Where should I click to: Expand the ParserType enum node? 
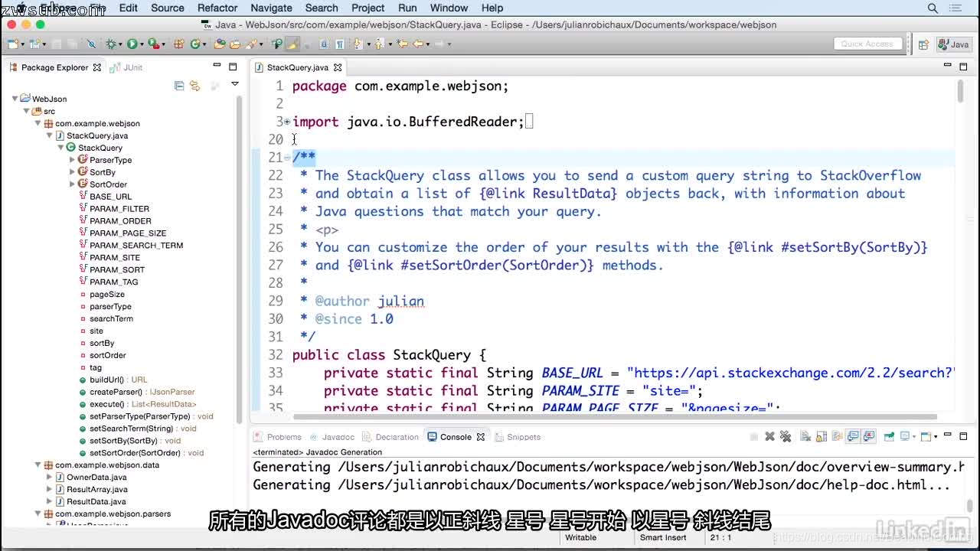(72, 160)
